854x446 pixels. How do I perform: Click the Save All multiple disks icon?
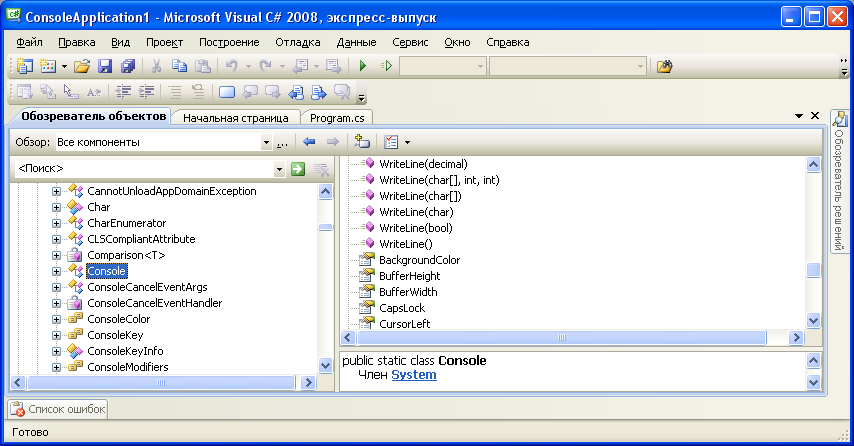tap(127, 66)
